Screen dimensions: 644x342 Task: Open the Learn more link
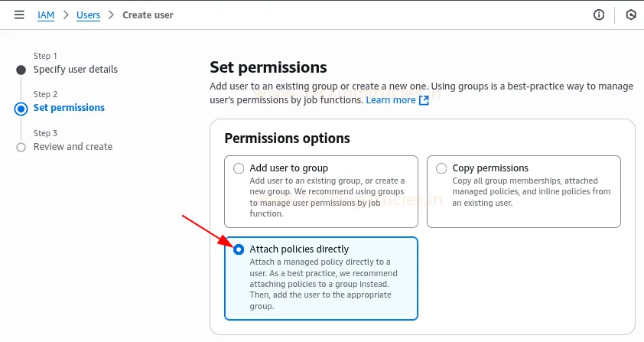pyautogui.click(x=390, y=100)
